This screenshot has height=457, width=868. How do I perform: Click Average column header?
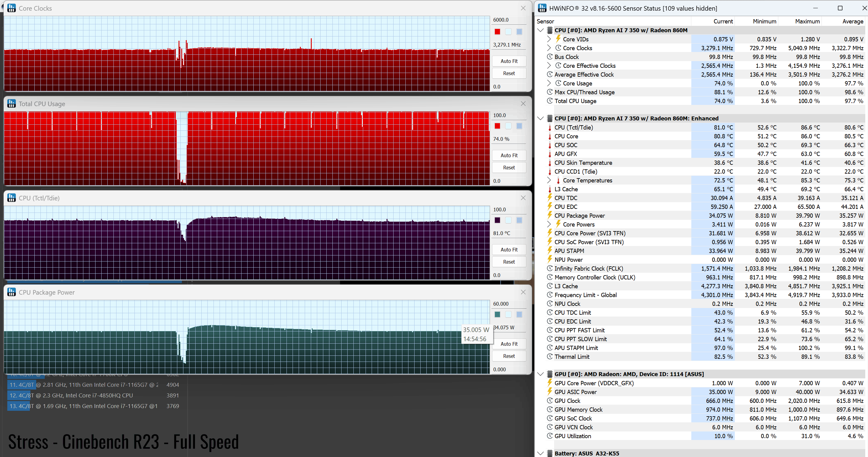pyautogui.click(x=843, y=21)
